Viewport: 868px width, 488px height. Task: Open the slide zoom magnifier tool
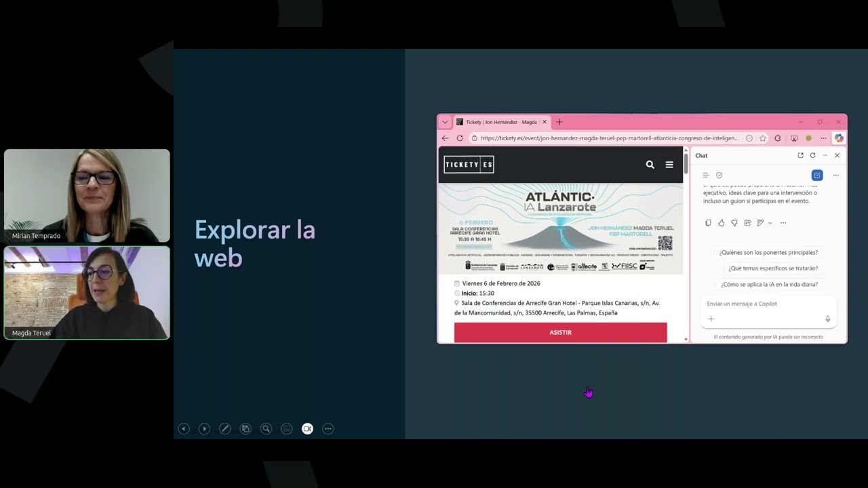[267, 428]
